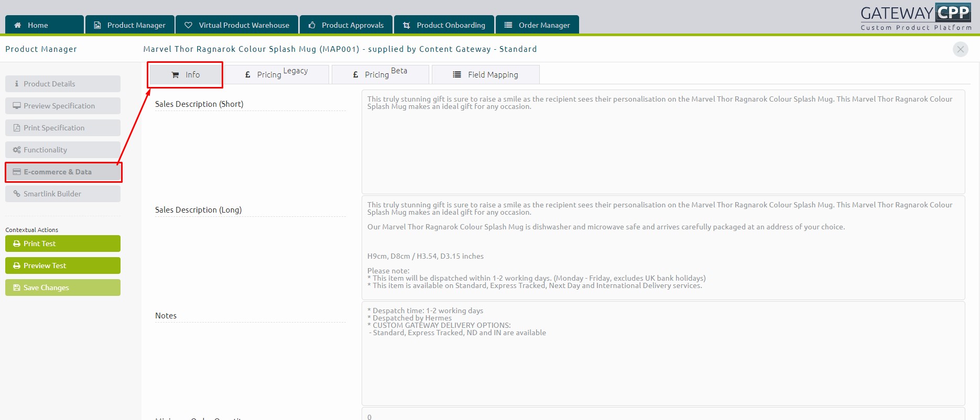Screen dimensions: 980x420
Task: Click the 'Sales Description (Short)' label
Action: pyautogui.click(x=199, y=104)
